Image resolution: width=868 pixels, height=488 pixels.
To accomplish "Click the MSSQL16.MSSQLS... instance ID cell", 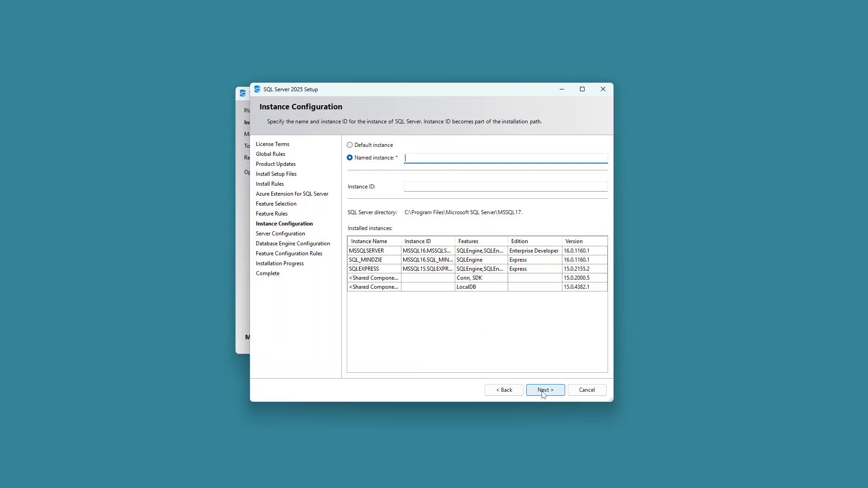I will (428, 251).
